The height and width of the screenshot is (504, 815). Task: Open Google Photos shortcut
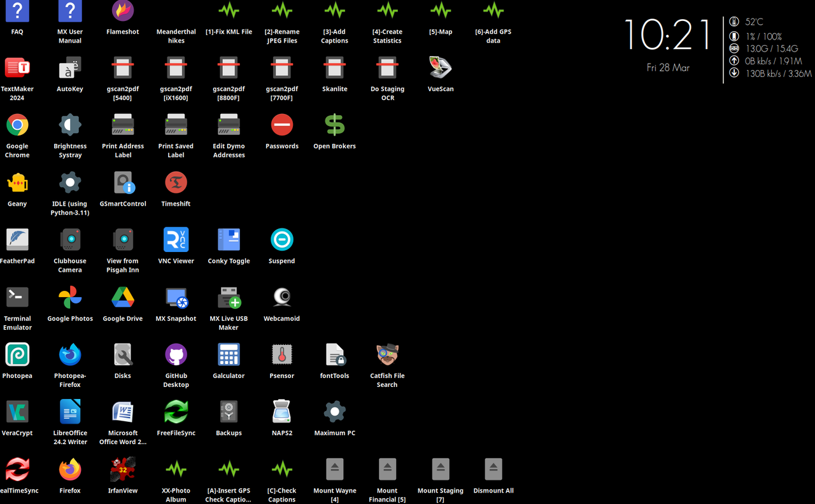[70, 297]
